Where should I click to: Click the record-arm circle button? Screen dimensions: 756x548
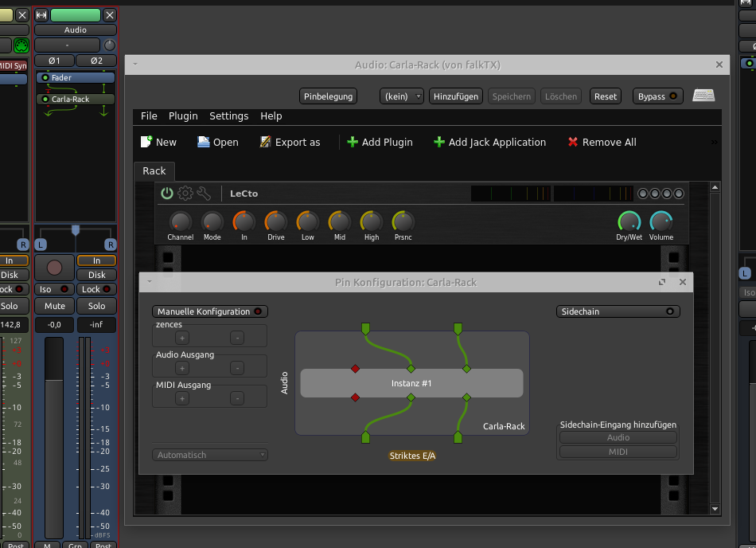[x=54, y=268]
